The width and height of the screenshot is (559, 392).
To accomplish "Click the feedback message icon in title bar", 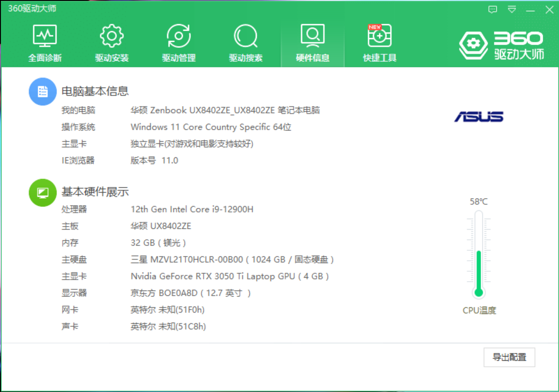I will pyautogui.click(x=493, y=9).
